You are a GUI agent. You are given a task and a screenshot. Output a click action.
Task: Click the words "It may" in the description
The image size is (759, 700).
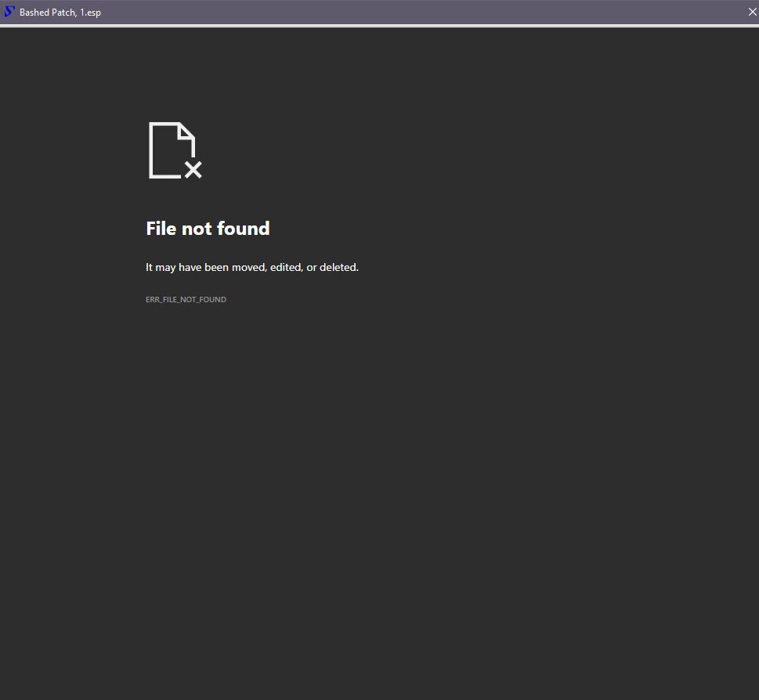tap(161, 268)
